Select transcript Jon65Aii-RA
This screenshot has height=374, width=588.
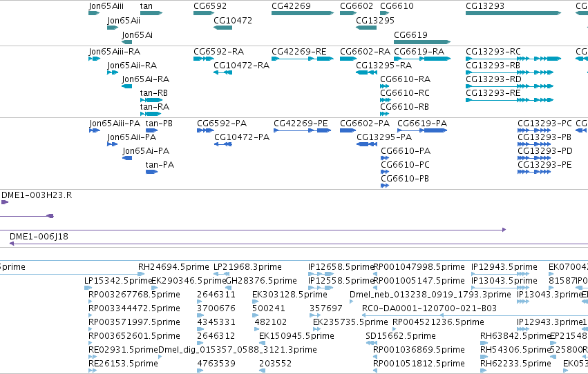113,72
